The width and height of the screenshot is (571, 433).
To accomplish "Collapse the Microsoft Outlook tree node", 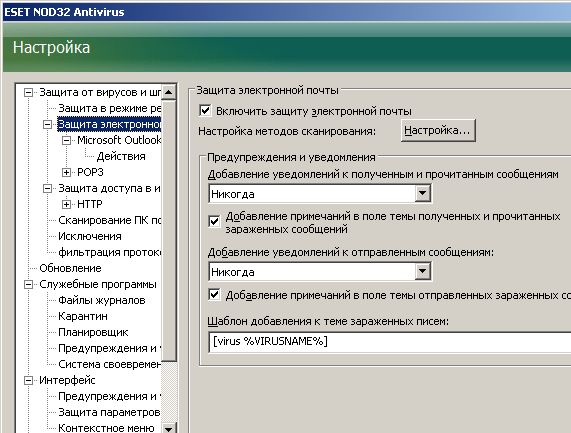I will point(66,140).
